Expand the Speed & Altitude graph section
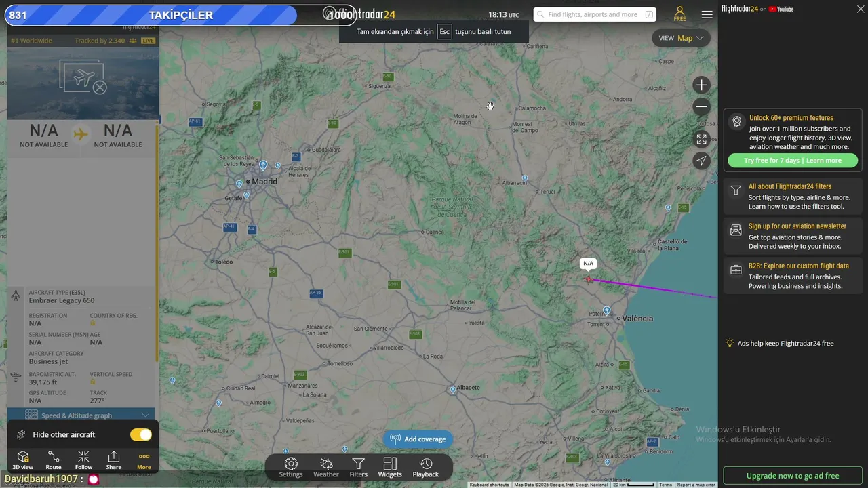Image resolution: width=868 pixels, height=488 pixels. tap(81, 415)
